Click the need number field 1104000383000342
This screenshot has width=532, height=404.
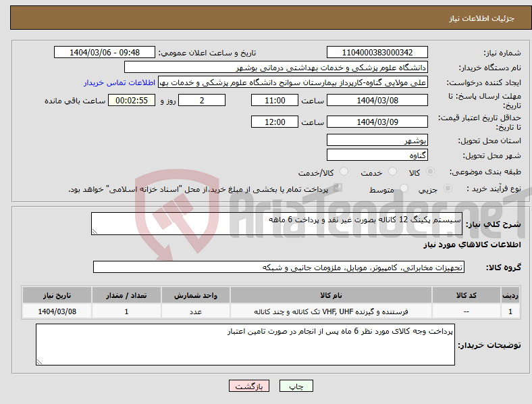[x=377, y=52]
